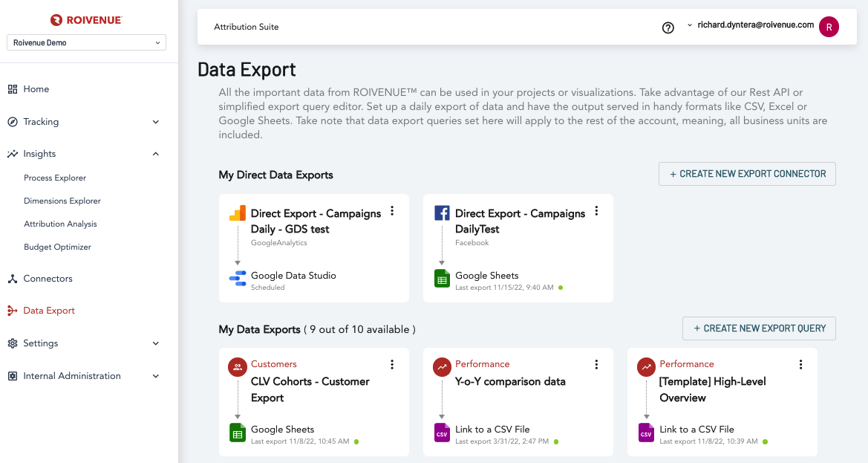Click Last export 11/8/22, 10:39 AM text

708,442
